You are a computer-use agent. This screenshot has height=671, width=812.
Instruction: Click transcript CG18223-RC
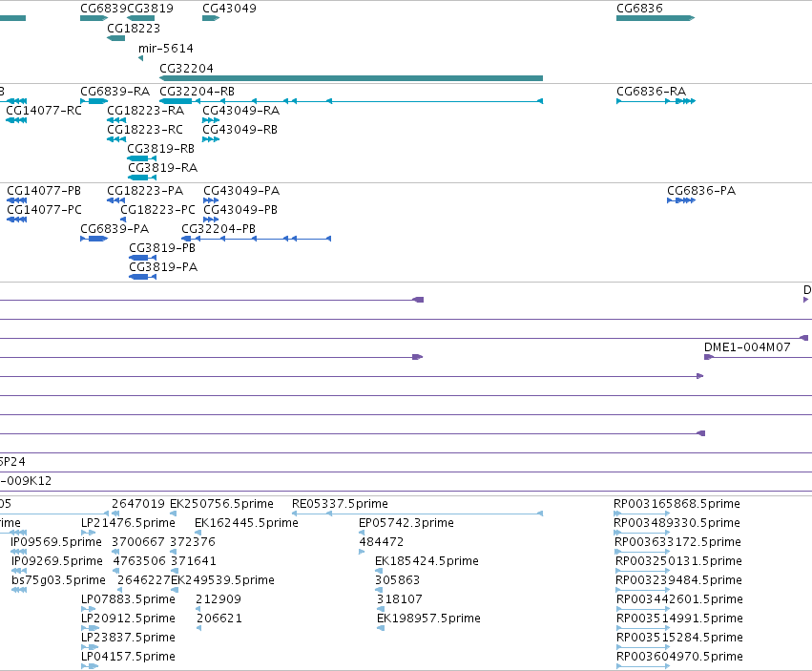coord(116,139)
